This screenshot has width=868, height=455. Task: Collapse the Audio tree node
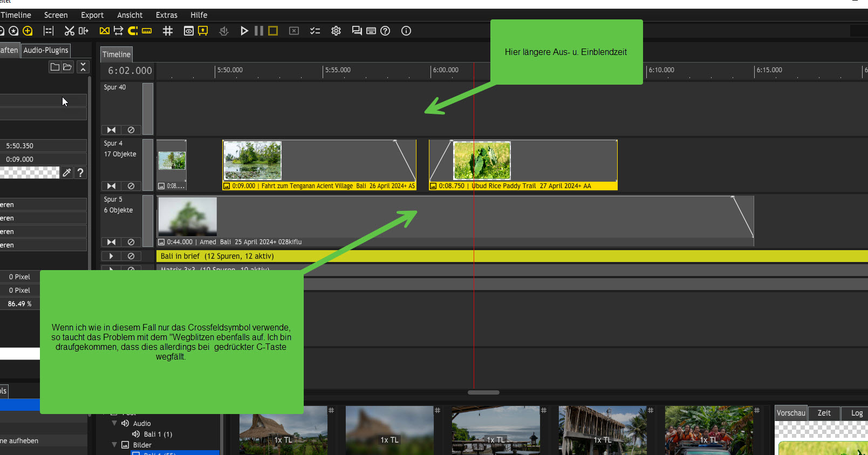pyautogui.click(x=114, y=423)
